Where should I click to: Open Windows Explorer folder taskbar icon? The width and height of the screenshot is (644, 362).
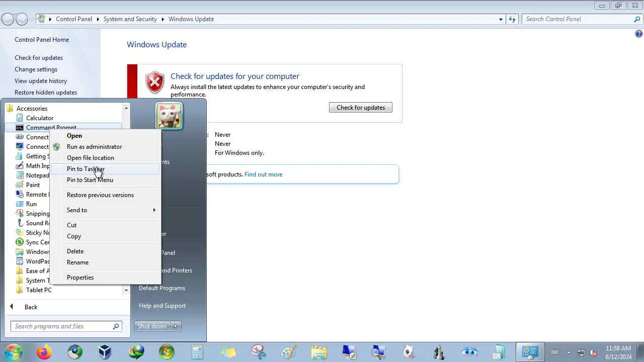[319, 352]
